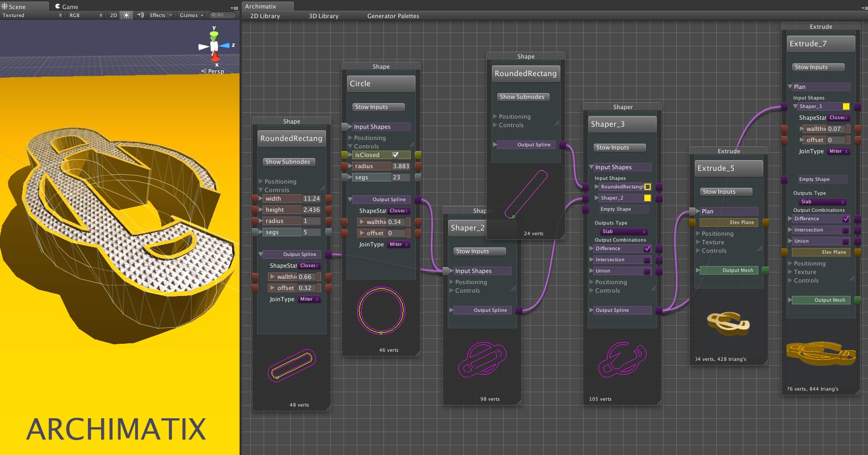Click red input port beside width parameter
Viewport: 868px width, 455px height.
click(255, 198)
